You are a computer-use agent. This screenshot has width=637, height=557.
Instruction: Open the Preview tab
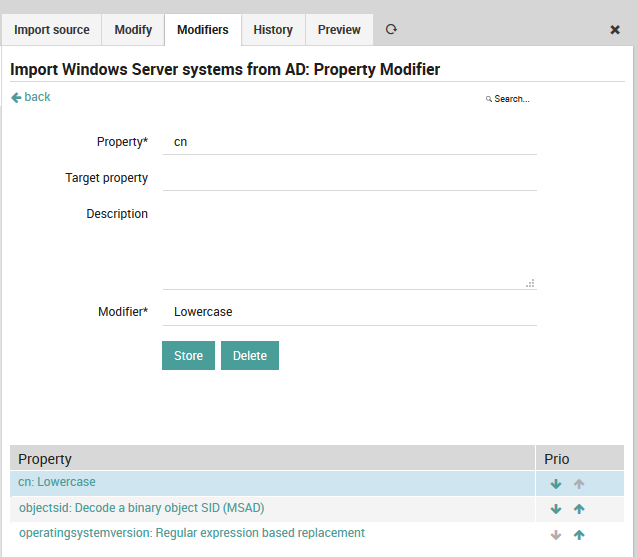pos(339,30)
